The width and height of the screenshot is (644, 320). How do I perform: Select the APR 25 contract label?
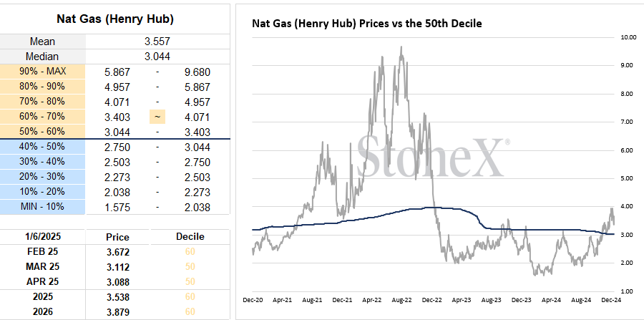(x=42, y=282)
